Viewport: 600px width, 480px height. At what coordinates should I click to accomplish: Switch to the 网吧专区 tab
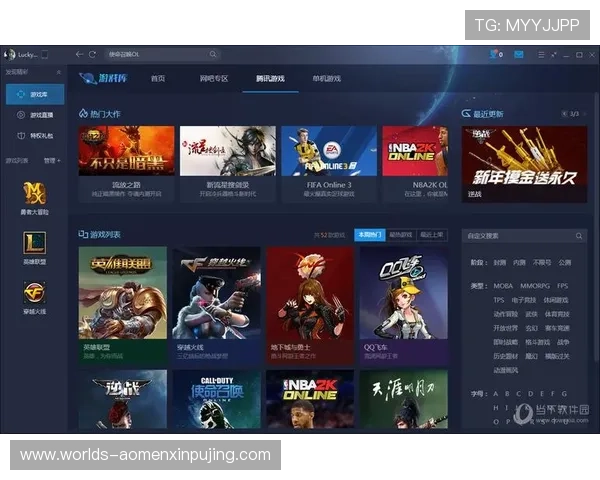click(x=213, y=78)
